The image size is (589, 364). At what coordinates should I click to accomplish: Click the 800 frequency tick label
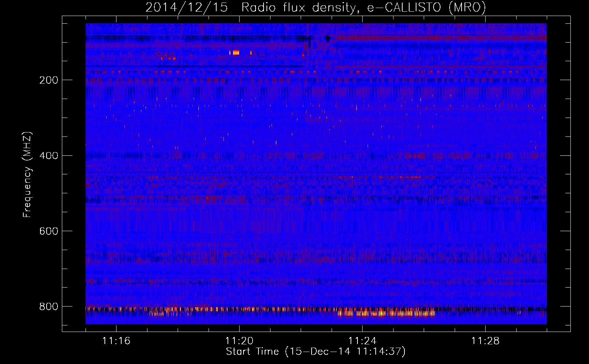pos(49,306)
